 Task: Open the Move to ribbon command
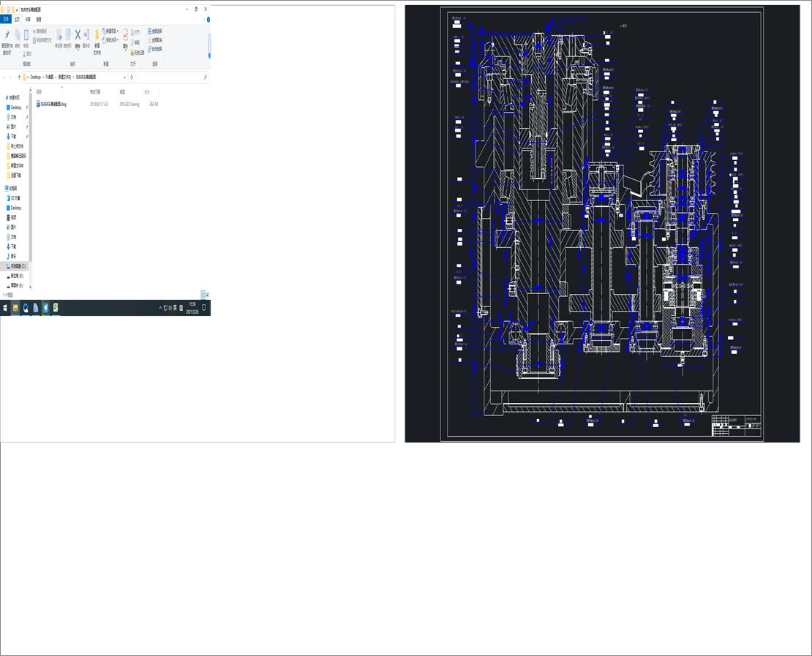pyautogui.click(x=59, y=38)
